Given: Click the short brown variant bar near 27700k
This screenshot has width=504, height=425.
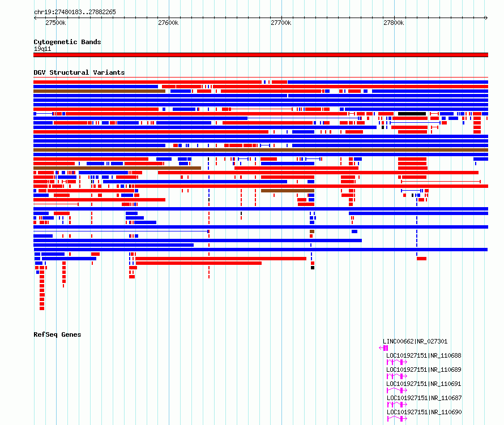Looking at the screenshot, I should point(288,191).
